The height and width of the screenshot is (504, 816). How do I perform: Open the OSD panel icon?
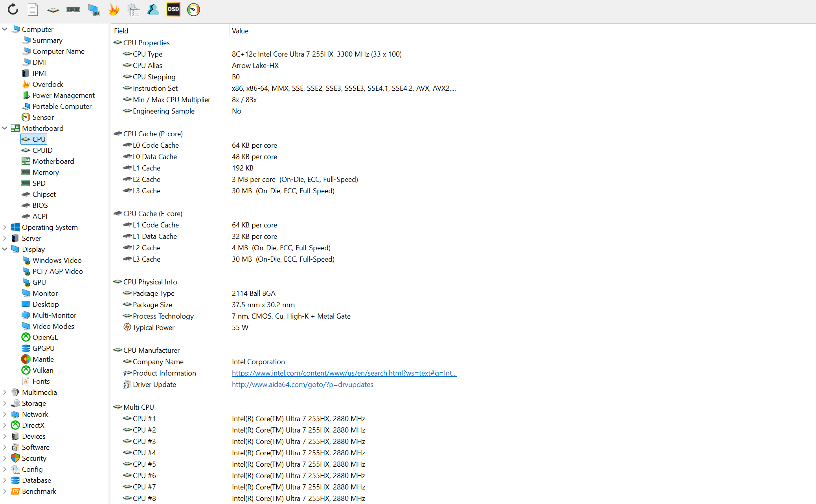tap(173, 9)
